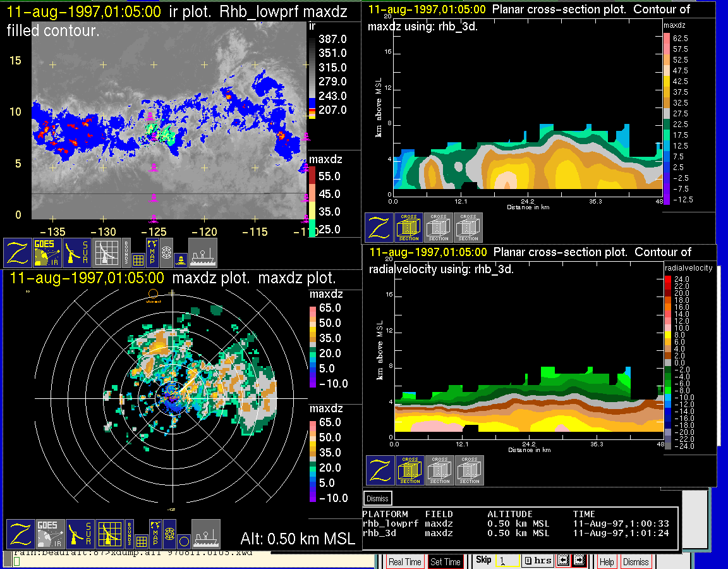728x569 pixels.
Task: Click the yellow circle icon in the maxdz plot toolbar
Action: [x=183, y=541]
